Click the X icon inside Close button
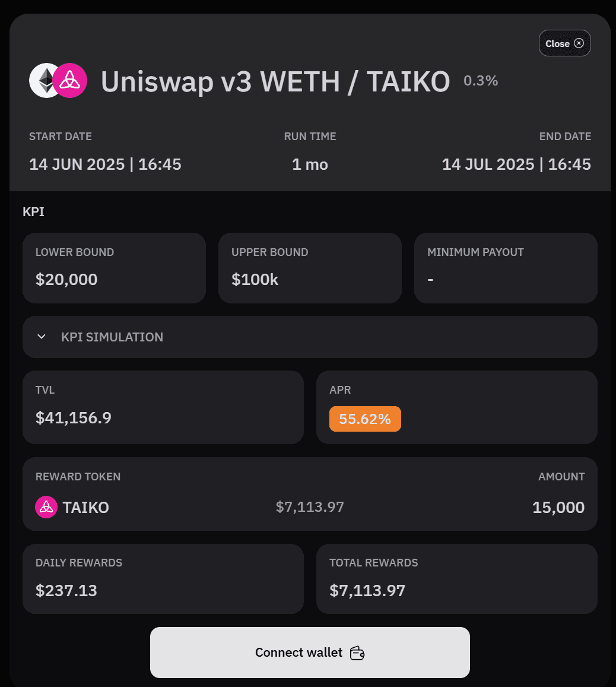The image size is (616, 687). click(579, 43)
